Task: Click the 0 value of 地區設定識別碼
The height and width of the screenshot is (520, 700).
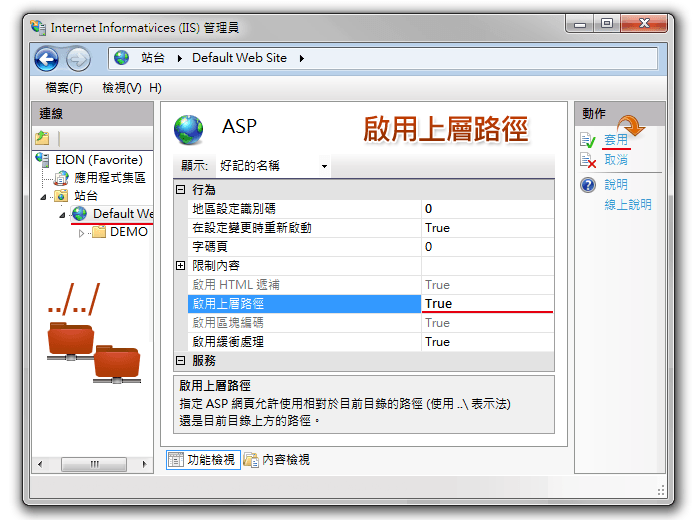Action: pyautogui.click(x=488, y=209)
